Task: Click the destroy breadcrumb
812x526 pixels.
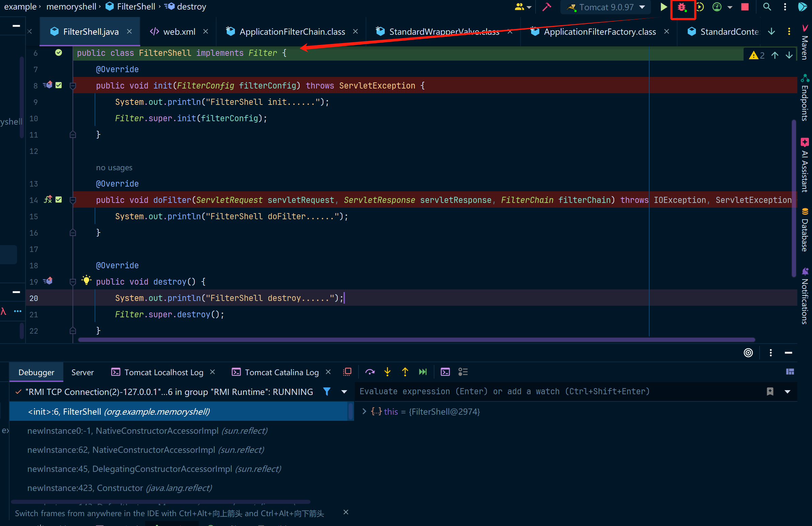Action: coord(186,6)
